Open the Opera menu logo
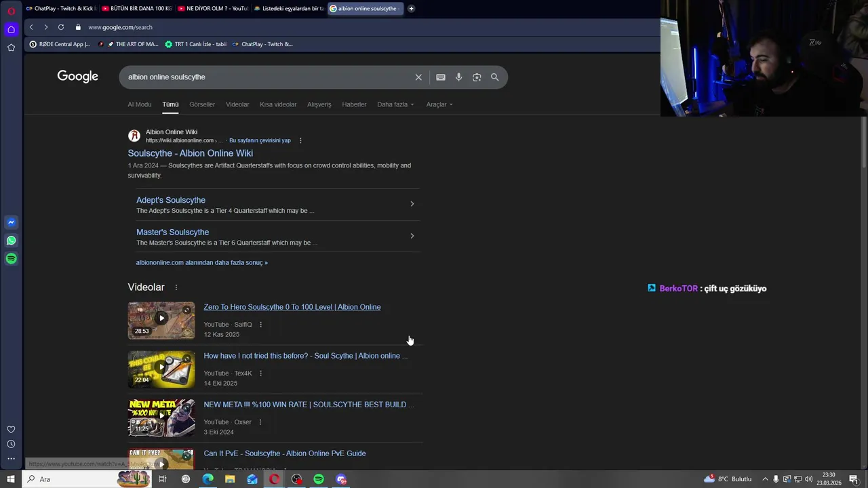Viewport: 868px width, 488px height. pyautogui.click(x=11, y=11)
